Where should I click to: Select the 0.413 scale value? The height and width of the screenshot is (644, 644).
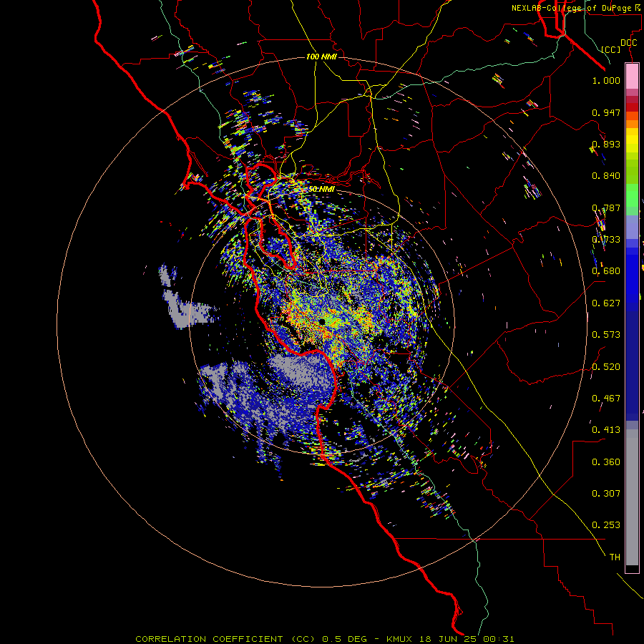click(x=606, y=430)
